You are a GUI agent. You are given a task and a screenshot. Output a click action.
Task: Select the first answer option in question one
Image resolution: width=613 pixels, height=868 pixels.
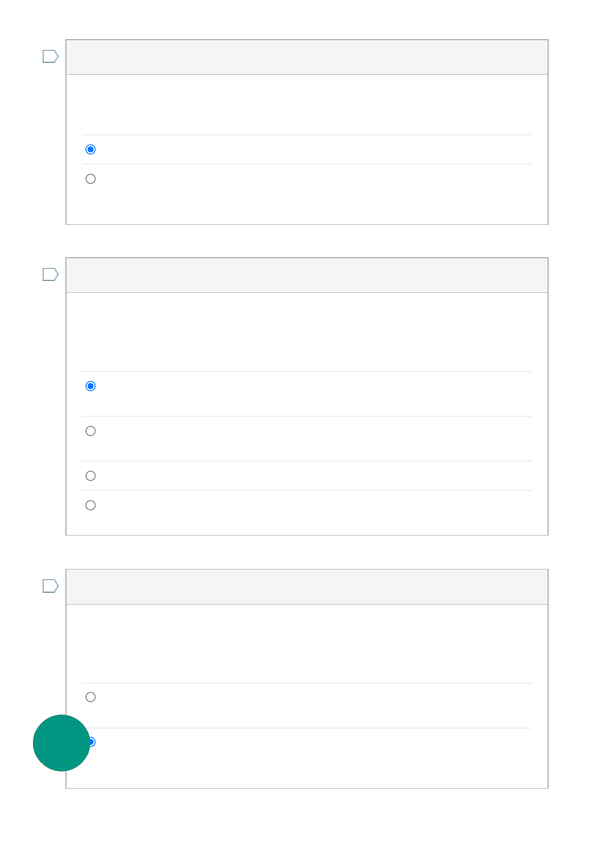pyautogui.click(x=91, y=149)
